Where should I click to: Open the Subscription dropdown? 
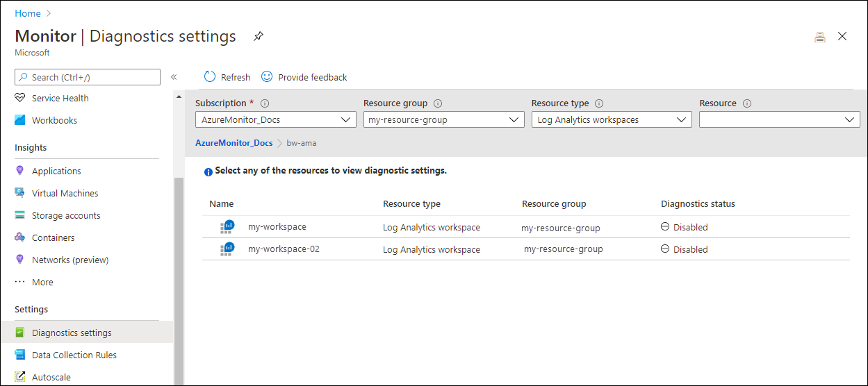[276, 120]
